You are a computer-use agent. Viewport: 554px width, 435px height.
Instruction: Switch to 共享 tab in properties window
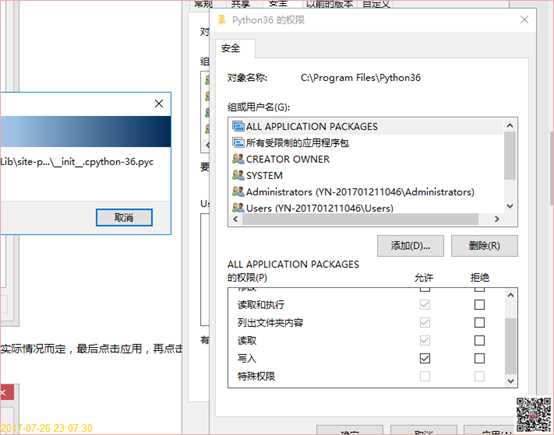tap(241, 4)
